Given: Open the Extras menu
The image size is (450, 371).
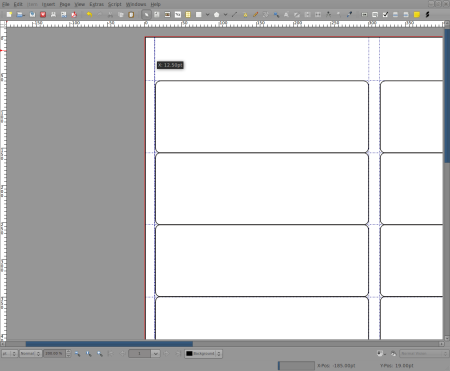Looking at the screenshot, I should click(x=96, y=4).
